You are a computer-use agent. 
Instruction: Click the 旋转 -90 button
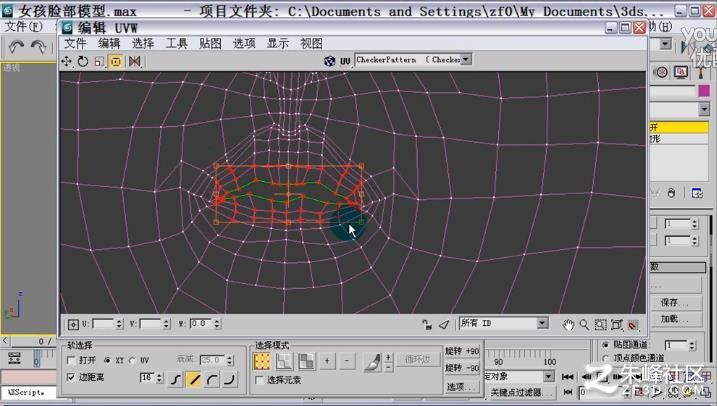462,368
